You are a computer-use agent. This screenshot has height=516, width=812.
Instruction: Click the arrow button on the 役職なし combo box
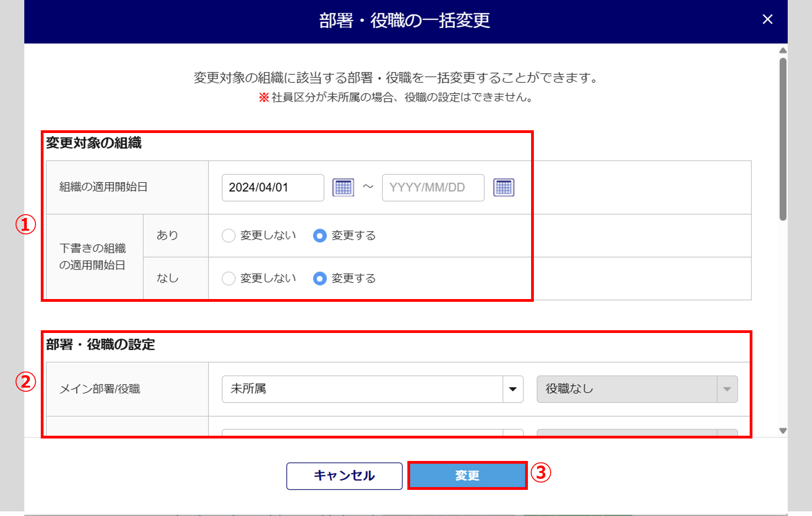(727, 389)
